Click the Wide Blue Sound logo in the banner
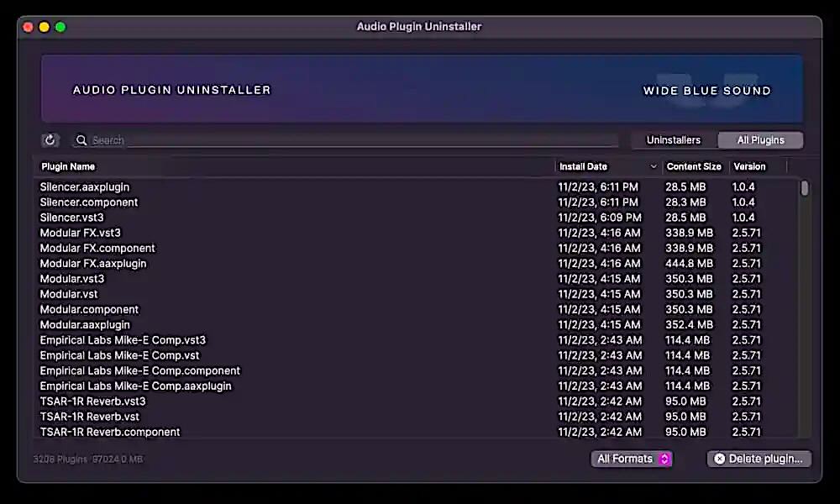Screen dimensions: 840x504 (x=706, y=91)
